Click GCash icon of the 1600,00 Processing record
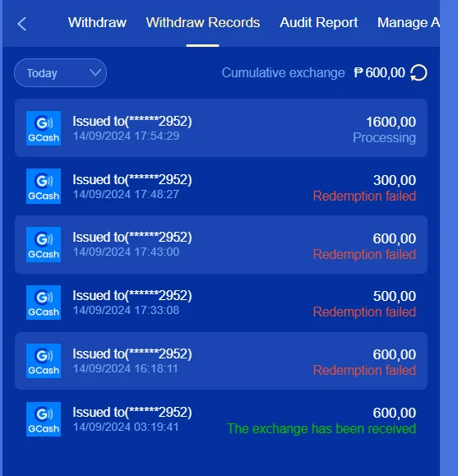Image resolution: width=458 pixels, height=476 pixels. point(44,128)
